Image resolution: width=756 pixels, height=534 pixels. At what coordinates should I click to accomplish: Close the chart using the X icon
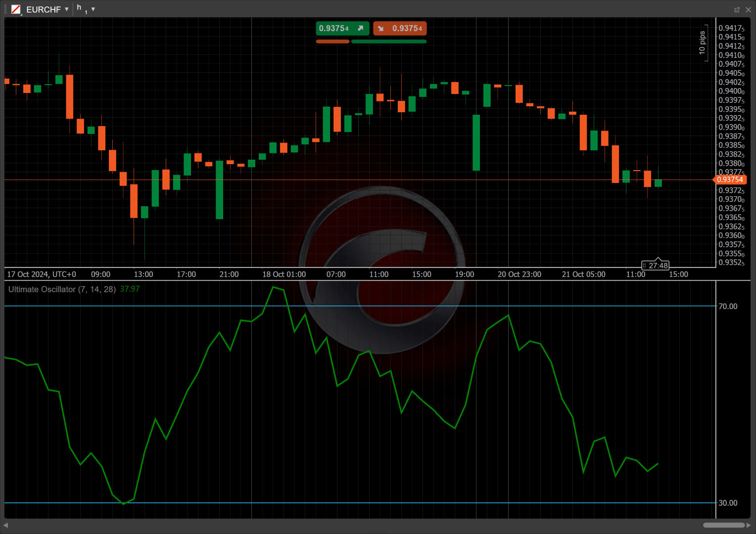point(748,9)
